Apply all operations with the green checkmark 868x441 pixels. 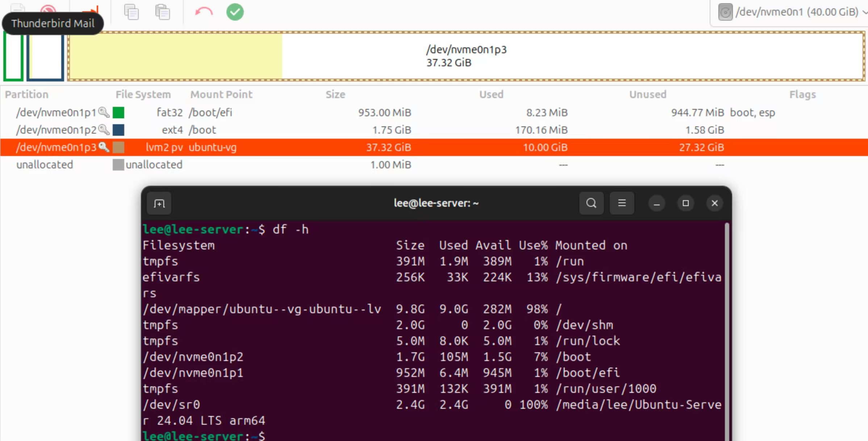click(235, 12)
